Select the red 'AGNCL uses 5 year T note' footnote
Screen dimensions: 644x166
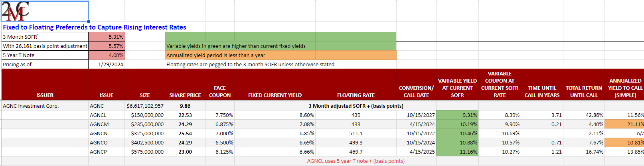tap(356, 161)
